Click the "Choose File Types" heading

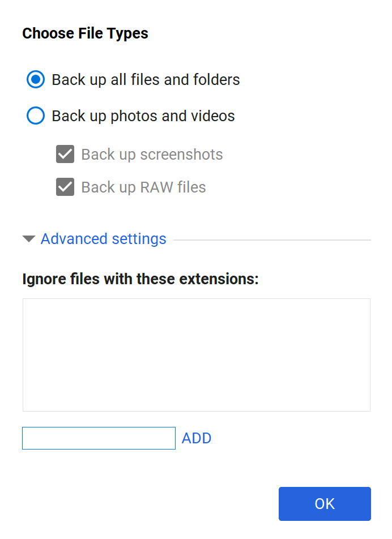click(85, 33)
